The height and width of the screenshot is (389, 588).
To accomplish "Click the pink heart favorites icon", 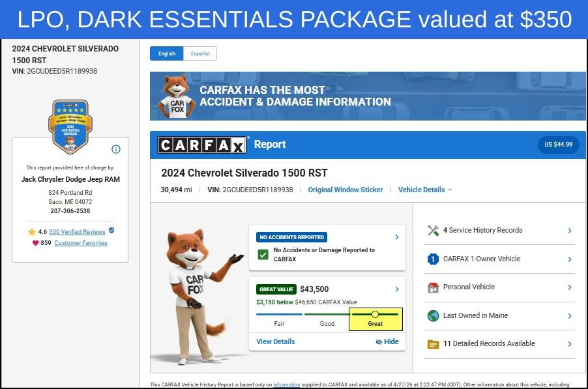I will 36,243.
